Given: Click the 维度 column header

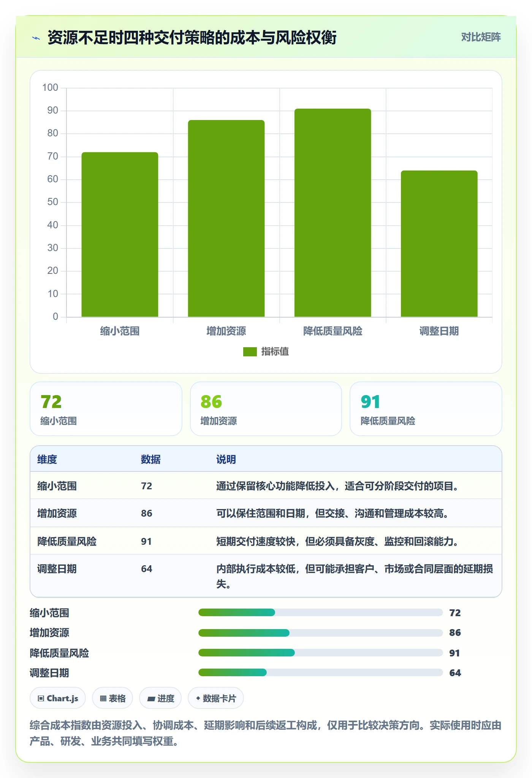Looking at the screenshot, I should pos(47,459).
